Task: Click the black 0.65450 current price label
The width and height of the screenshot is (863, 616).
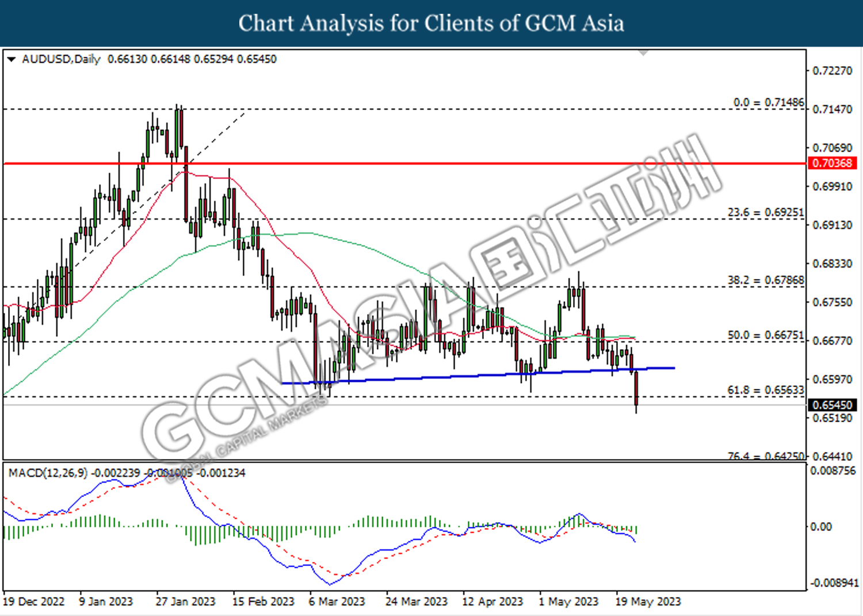Action: point(832,405)
